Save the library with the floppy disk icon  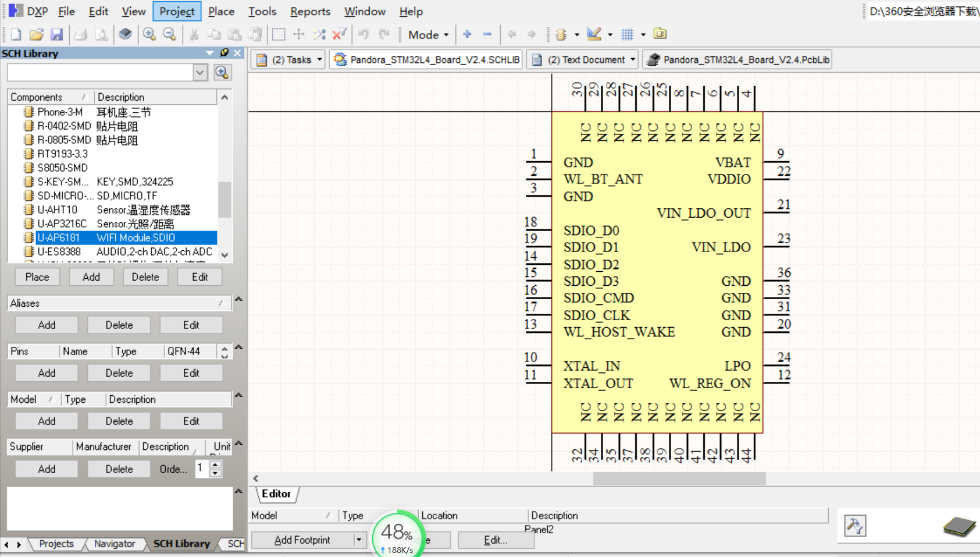click(x=56, y=34)
